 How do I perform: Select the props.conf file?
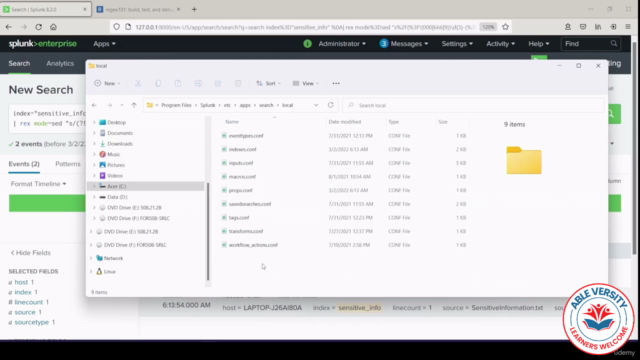click(x=240, y=190)
